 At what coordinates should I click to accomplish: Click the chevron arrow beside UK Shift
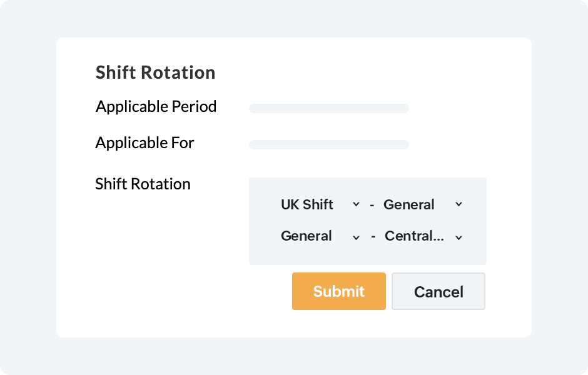pyautogui.click(x=356, y=204)
